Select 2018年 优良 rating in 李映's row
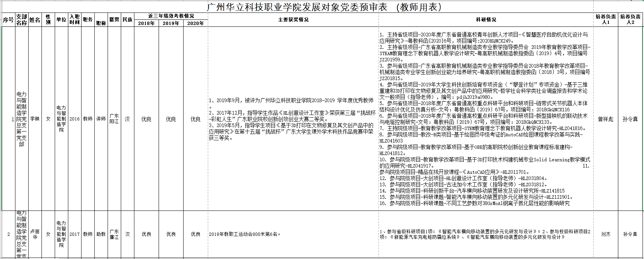 click(146, 119)
